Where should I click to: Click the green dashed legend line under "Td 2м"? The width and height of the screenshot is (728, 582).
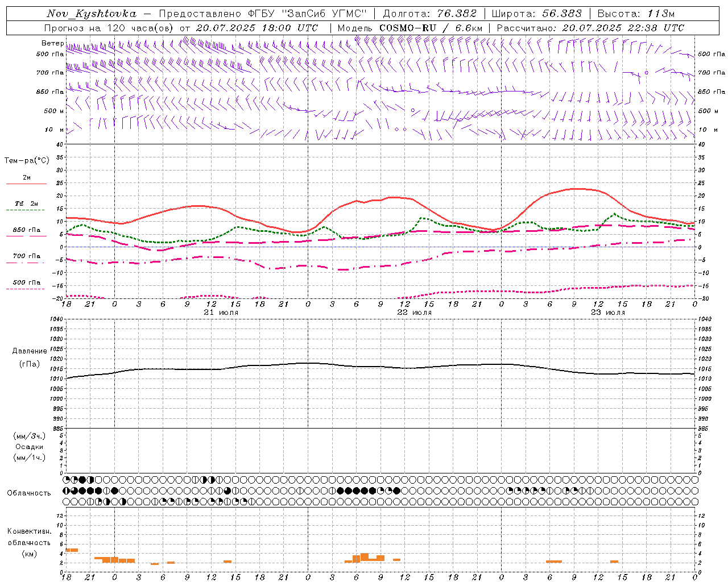click(x=25, y=210)
